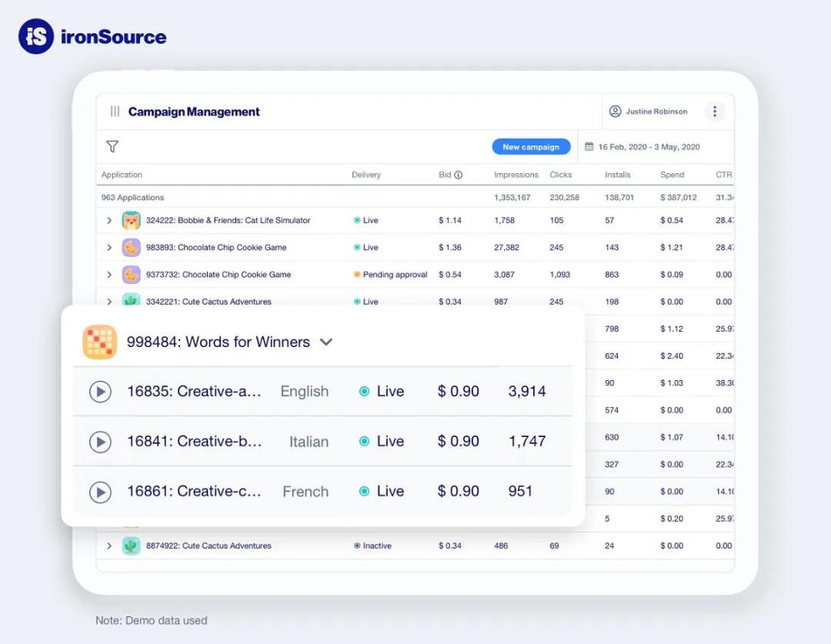Sort by the Impressions column header
This screenshot has width=831, height=644.
tap(516, 175)
